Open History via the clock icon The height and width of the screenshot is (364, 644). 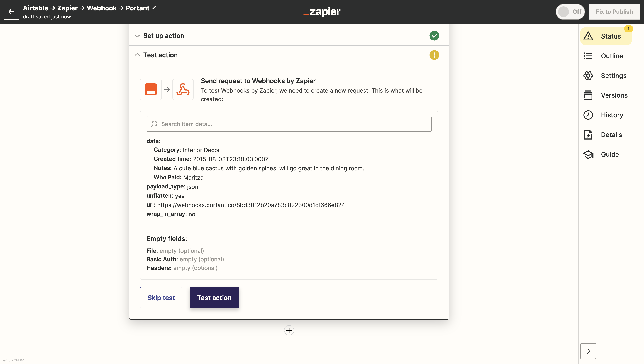coord(588,115)
